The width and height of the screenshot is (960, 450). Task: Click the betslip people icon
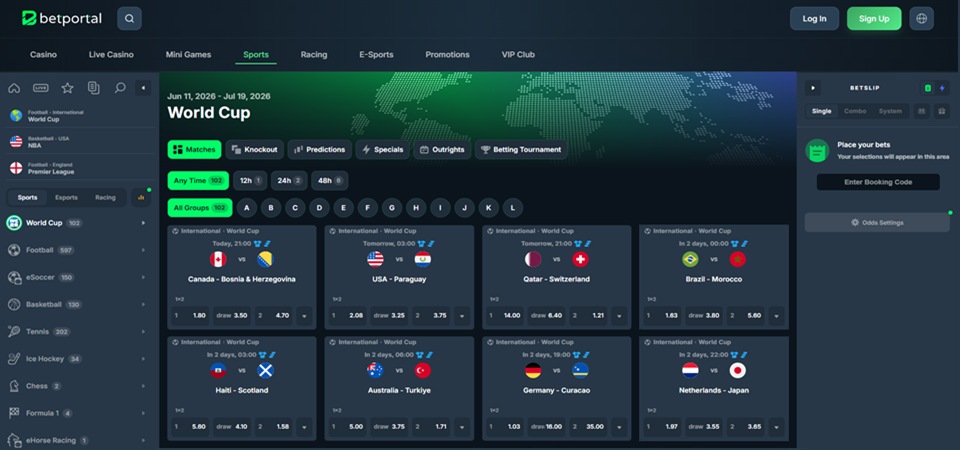pyautogui.click(x=921, y=111)
